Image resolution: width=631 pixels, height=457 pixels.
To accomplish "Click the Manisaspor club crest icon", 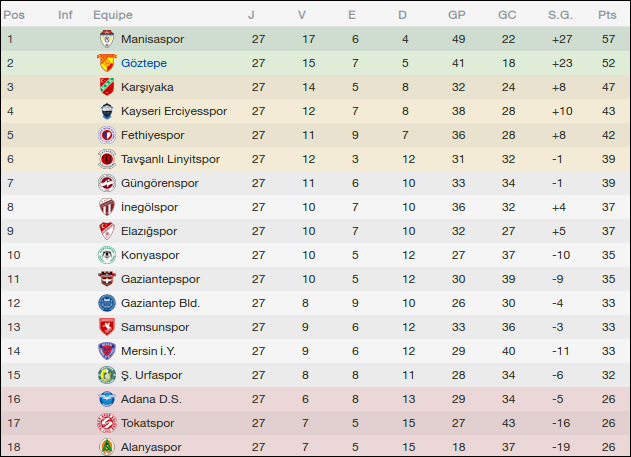I will click(107, 39).
